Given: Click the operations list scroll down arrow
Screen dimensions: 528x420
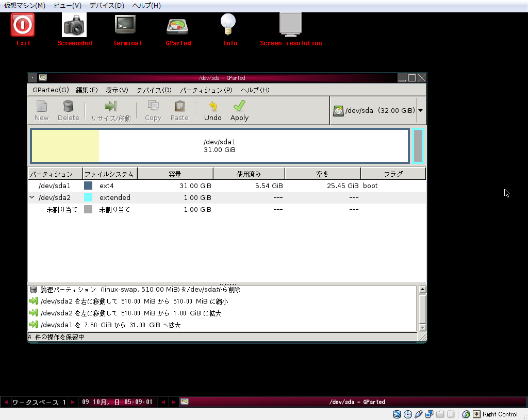Looking at the screenshot, I should click(422, 327).
